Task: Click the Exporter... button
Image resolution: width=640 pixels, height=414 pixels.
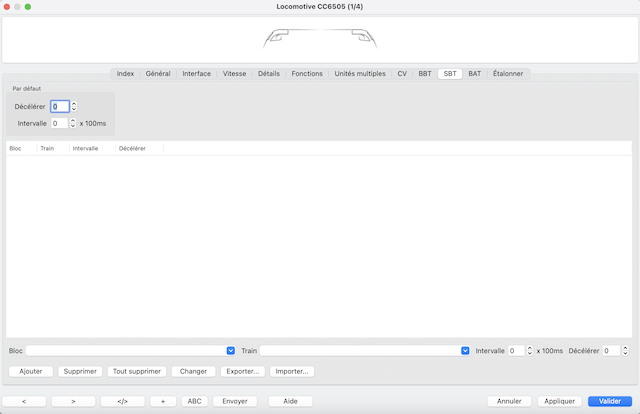Action: [243, 371]
